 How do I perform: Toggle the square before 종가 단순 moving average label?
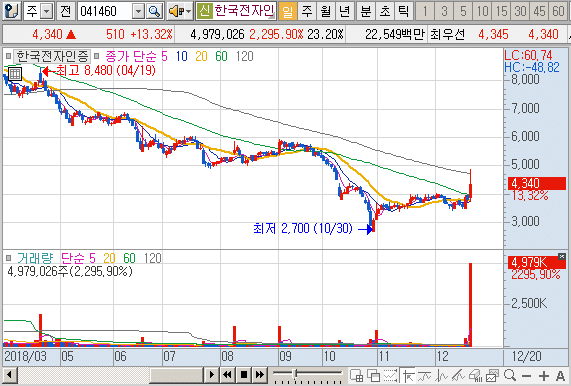coord(97,56)
